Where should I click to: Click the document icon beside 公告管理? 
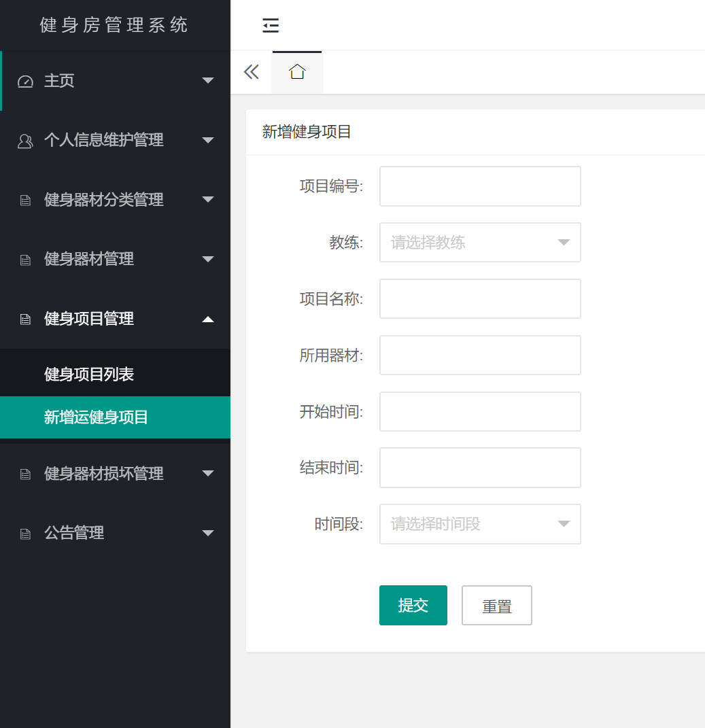click(x=25, y=534)
